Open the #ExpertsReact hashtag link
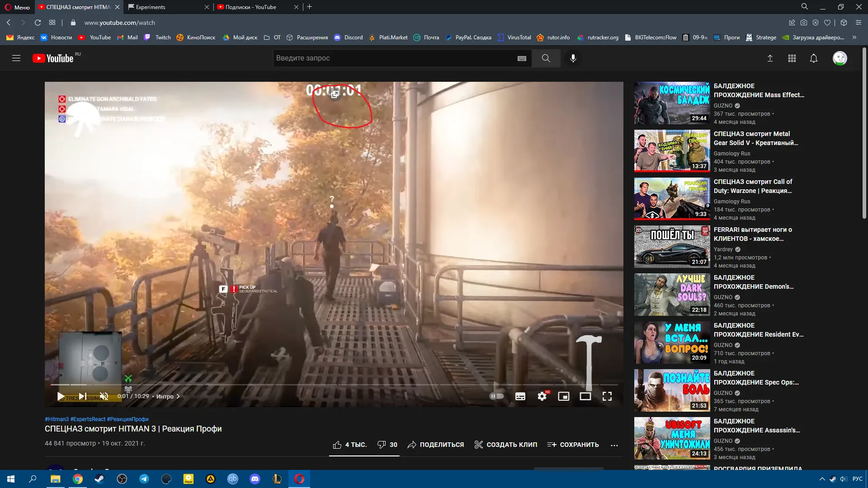868x488 pixels. click(x=88, y=419)
